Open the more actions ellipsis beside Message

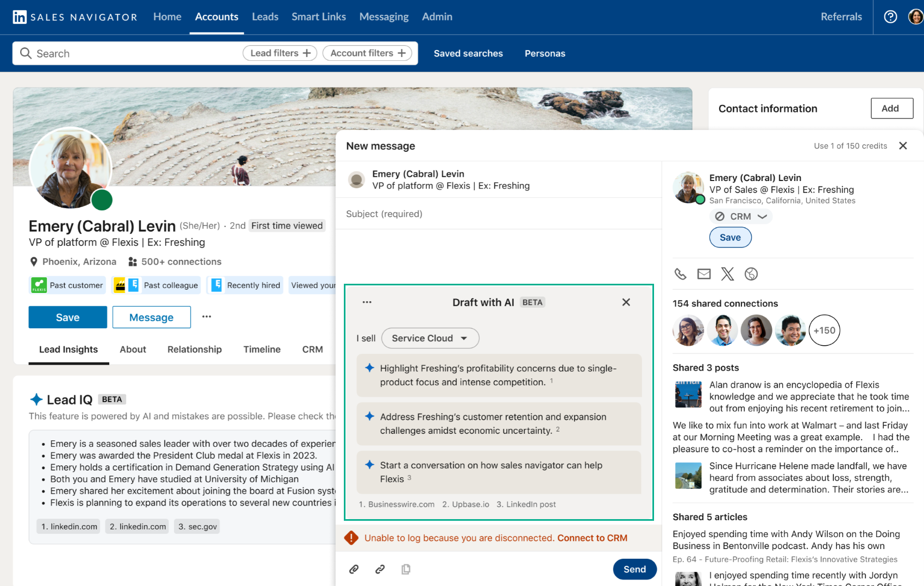tap(206, 317)
